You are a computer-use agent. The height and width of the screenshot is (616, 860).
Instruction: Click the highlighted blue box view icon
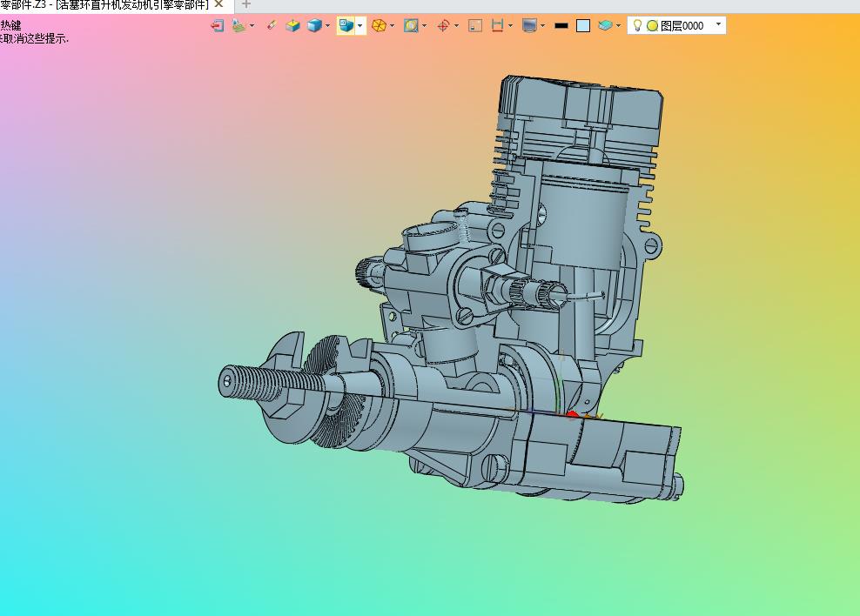pyautogui.click(x=346, y=26)
